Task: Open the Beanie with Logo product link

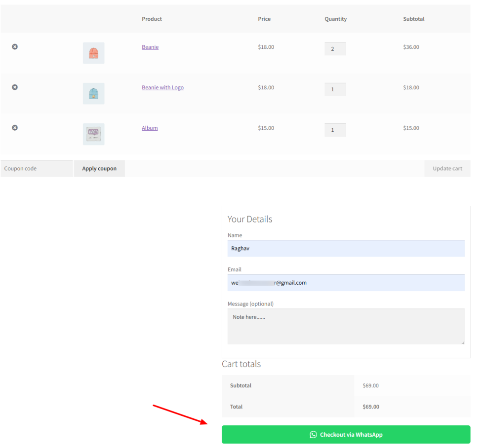Action: (x=162, y=87)
